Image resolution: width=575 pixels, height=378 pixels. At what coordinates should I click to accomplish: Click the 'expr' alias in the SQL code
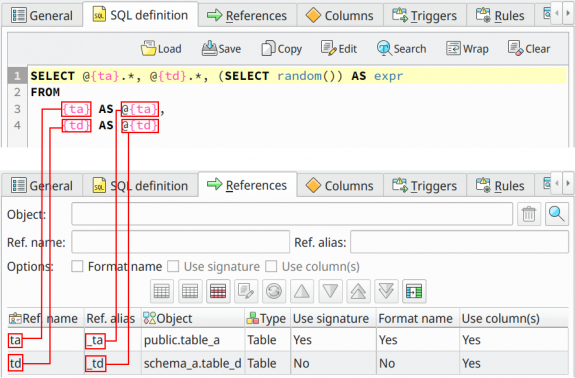(x=388, y=76)
